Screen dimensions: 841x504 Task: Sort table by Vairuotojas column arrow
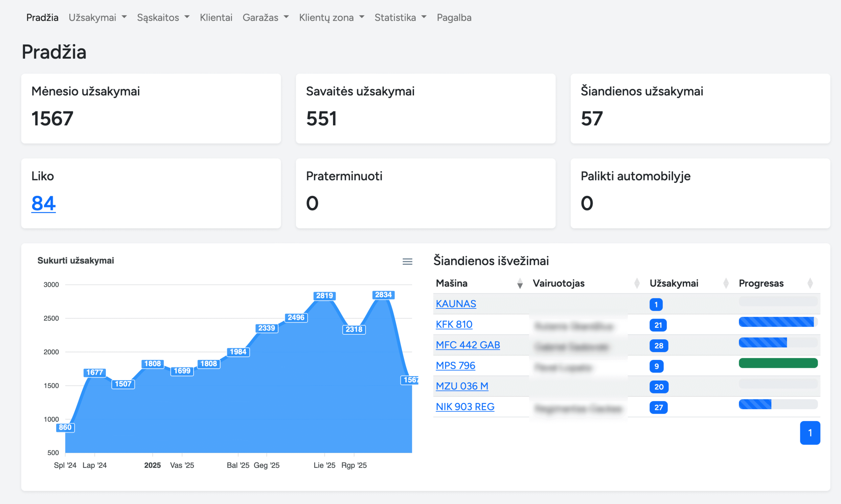pos(637,283)
